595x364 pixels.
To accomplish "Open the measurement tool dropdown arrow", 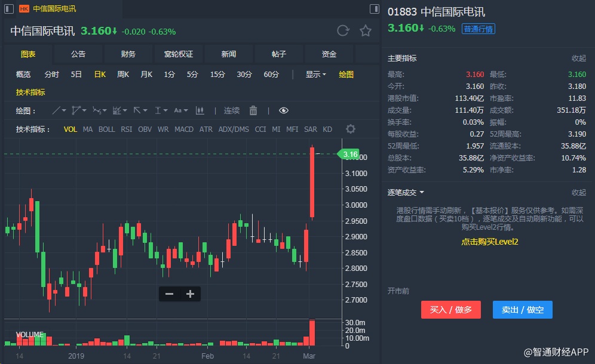I will 165,110.
